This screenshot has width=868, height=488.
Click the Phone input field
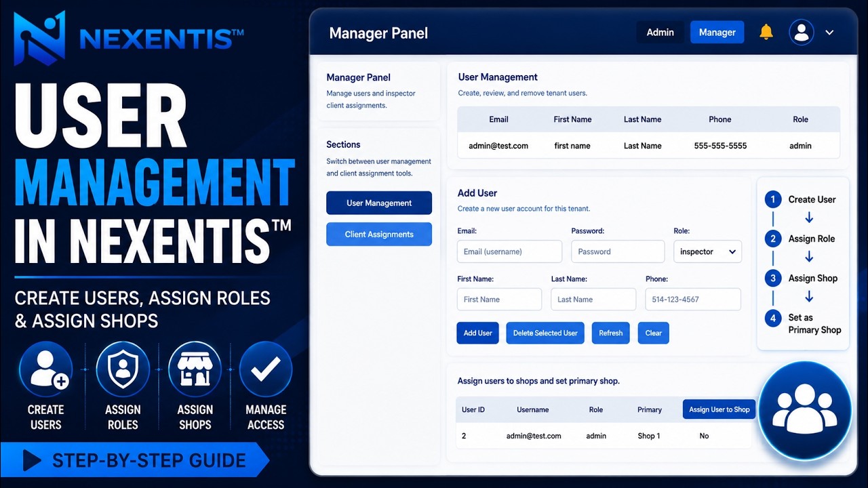693,299
